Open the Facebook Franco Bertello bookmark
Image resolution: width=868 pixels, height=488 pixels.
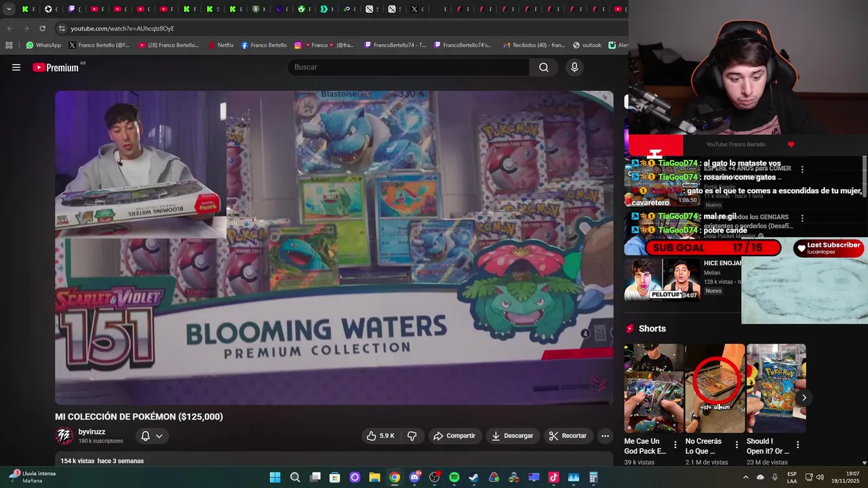point(264,45)
